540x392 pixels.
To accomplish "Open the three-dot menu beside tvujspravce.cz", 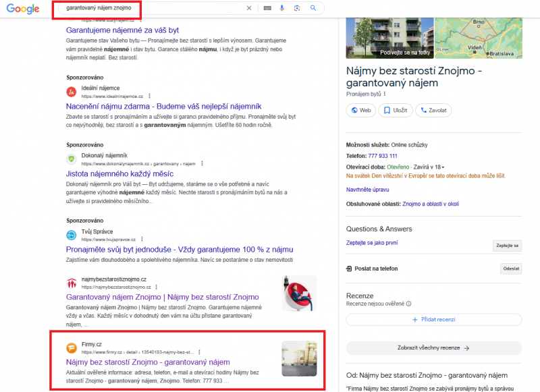I will point(142,240).
